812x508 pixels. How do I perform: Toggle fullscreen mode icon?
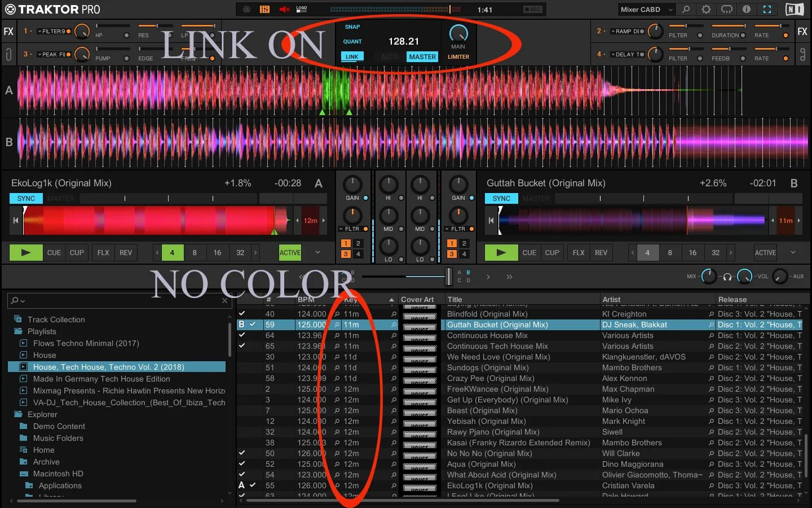pyautogui.click(x=767, y=9)
